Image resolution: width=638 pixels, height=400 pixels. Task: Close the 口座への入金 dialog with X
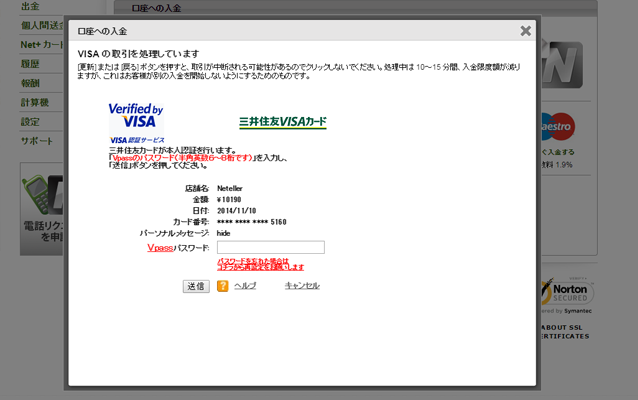pyautogui.click(x=525, y=31)
